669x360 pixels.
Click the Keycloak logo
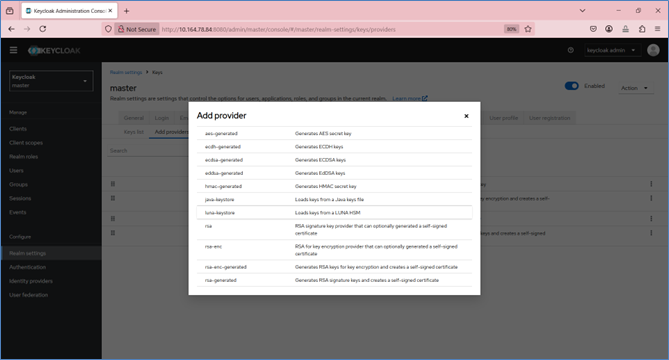(x=54, y=51)
